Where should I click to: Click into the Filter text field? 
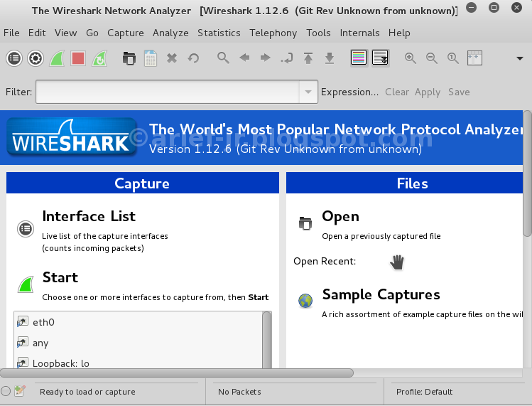pos(167,92)
